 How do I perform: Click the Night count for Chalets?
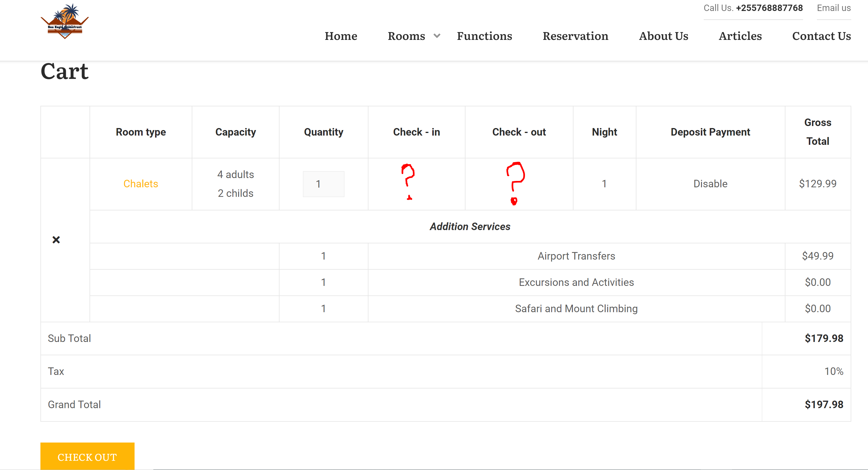click(x=604, y=184)
